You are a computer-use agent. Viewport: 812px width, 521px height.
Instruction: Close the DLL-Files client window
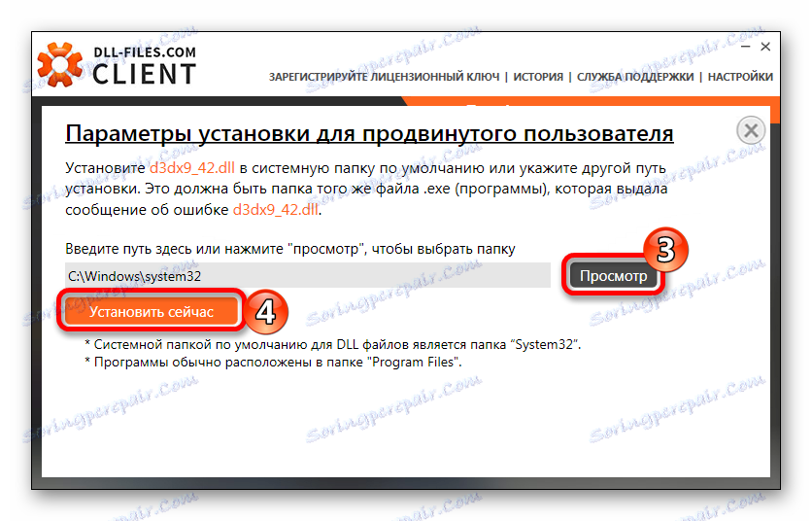tap(765, 47)
